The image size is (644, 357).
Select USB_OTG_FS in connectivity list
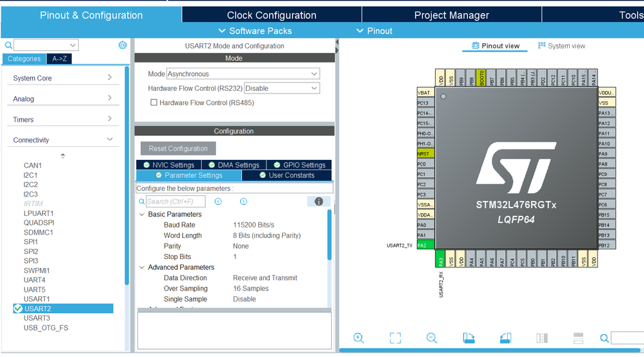(x=46, y=328)
